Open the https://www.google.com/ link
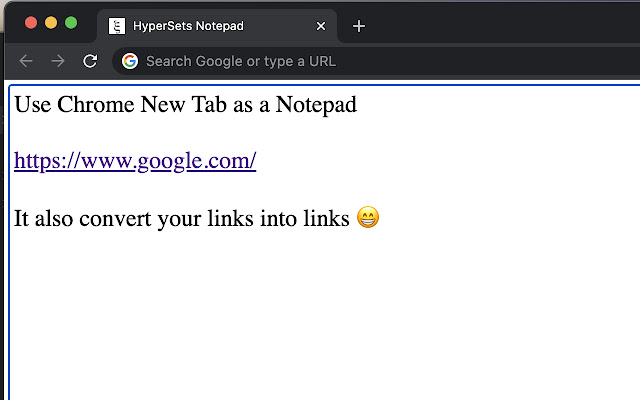The width and height of the screenshot is (640, 400). click(x=135, y=161)
